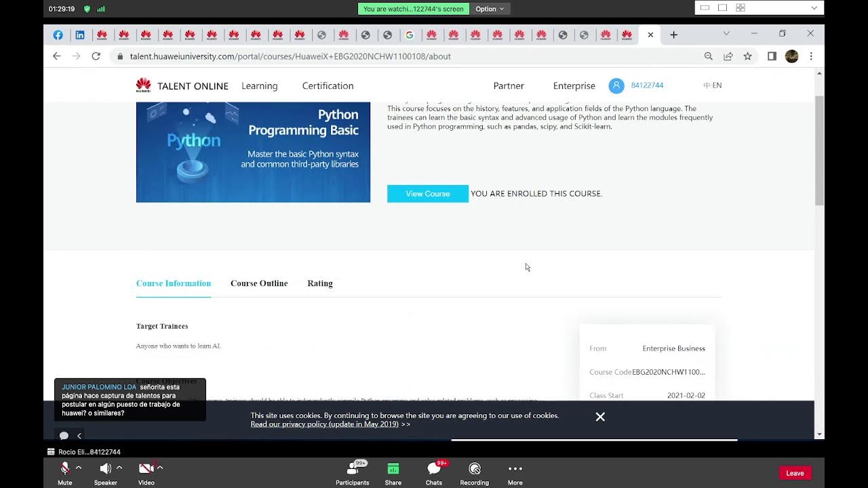Click the Share screen button

(393, 473)
